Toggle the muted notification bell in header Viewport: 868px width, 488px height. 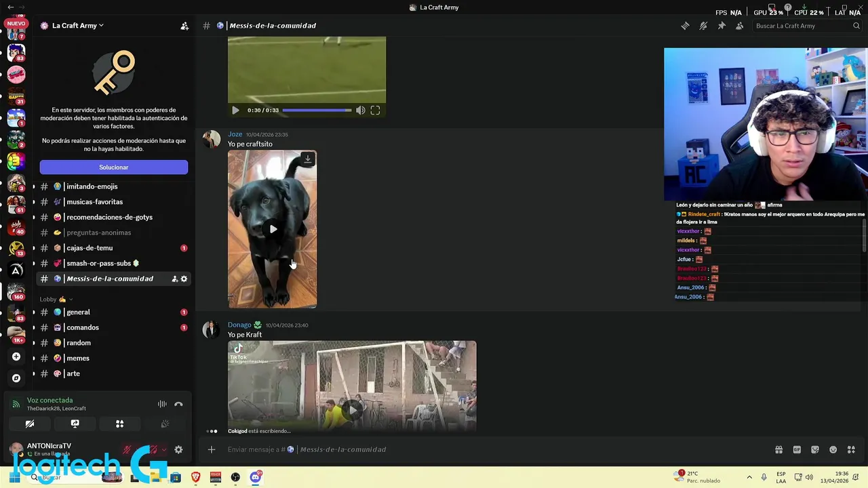tap(703, 26)
